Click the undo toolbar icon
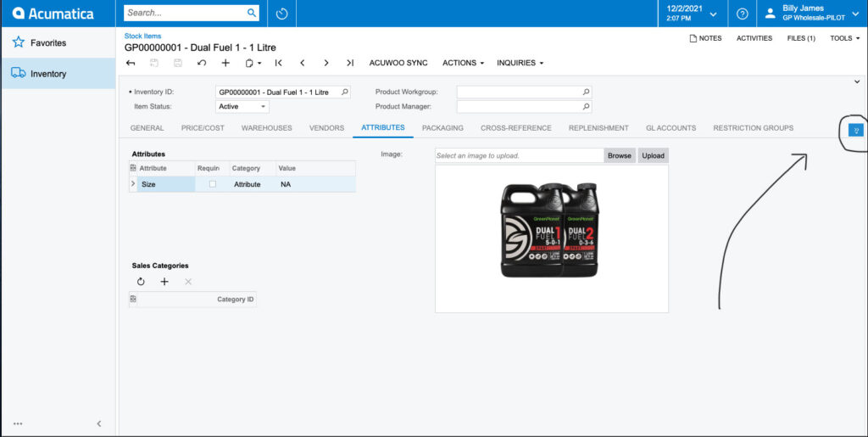The width and height of the screenshot is (868, 437). pyautogui.click(x=202, y=63)
